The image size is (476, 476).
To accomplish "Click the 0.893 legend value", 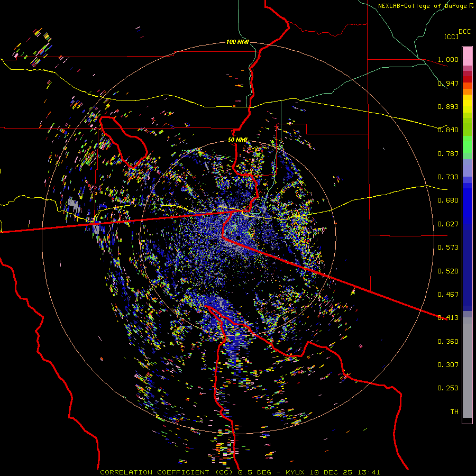I will (448, 106).
